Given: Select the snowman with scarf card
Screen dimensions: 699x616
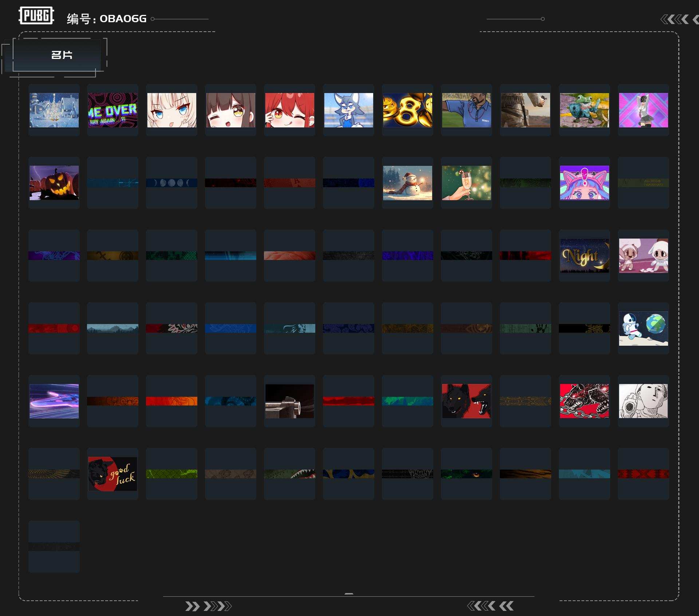Looking at the screenshot, I should (407, 183).
